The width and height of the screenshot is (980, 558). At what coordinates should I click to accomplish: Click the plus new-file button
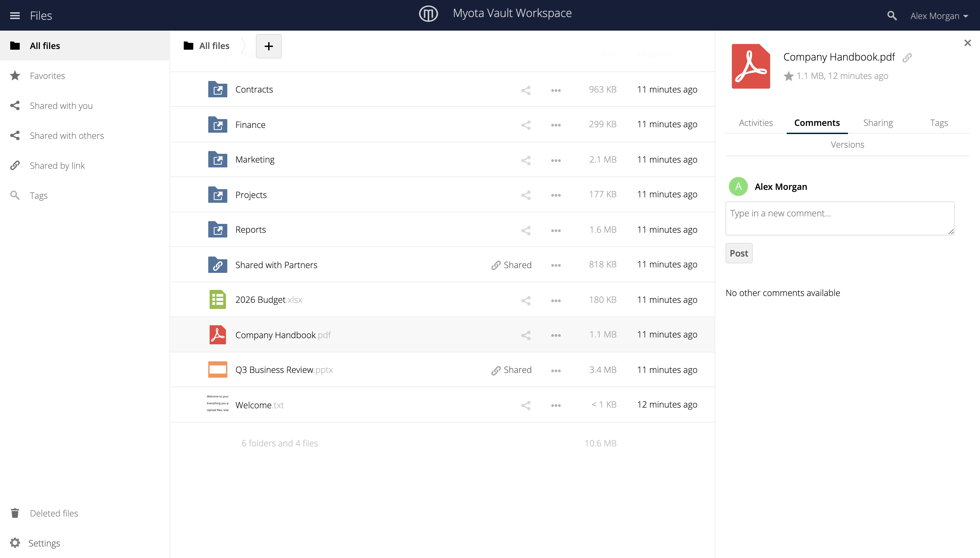(269, 46)
